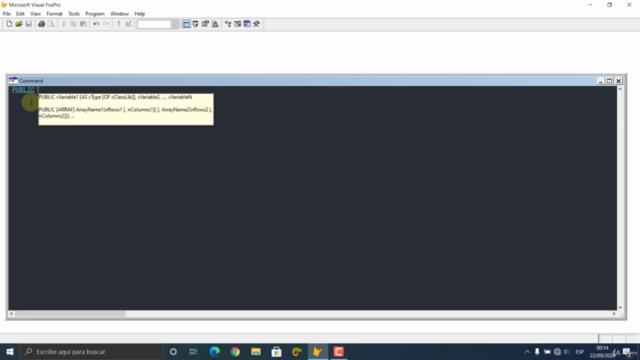Redo the last action
The height and width of the screenshot is (360, 640).
point(106,24)
